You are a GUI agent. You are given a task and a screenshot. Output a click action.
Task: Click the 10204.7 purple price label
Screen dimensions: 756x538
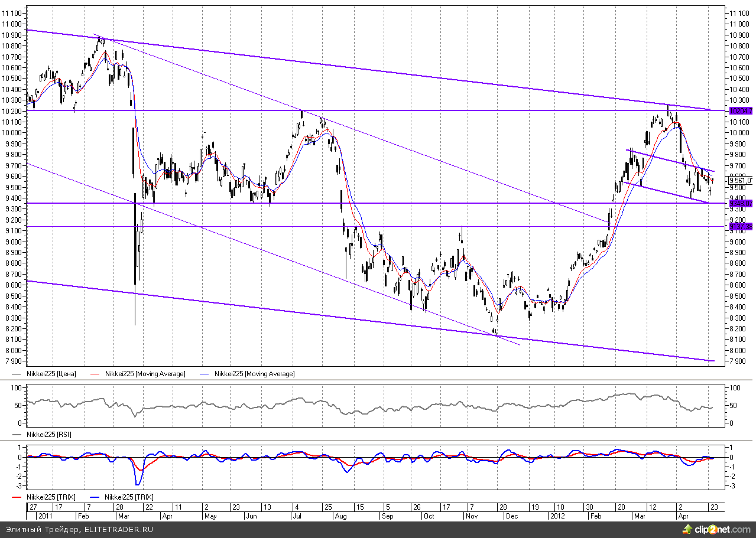click(x=740, y=110)
